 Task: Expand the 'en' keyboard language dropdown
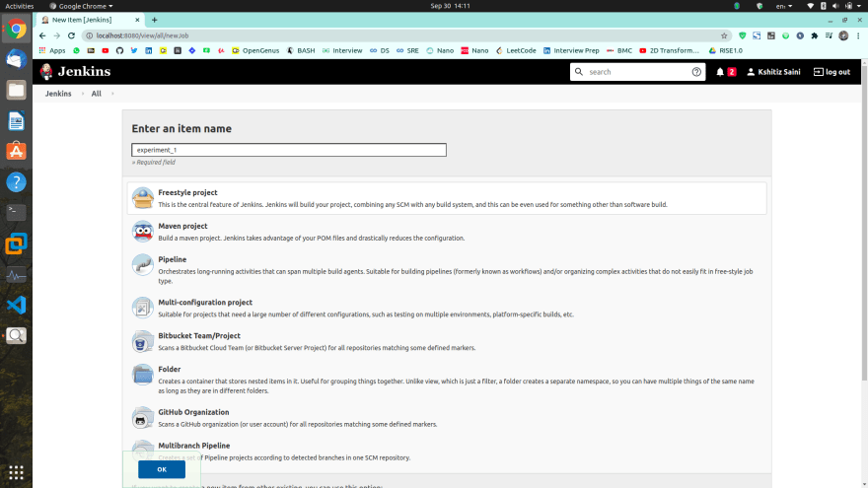point(784,6)
